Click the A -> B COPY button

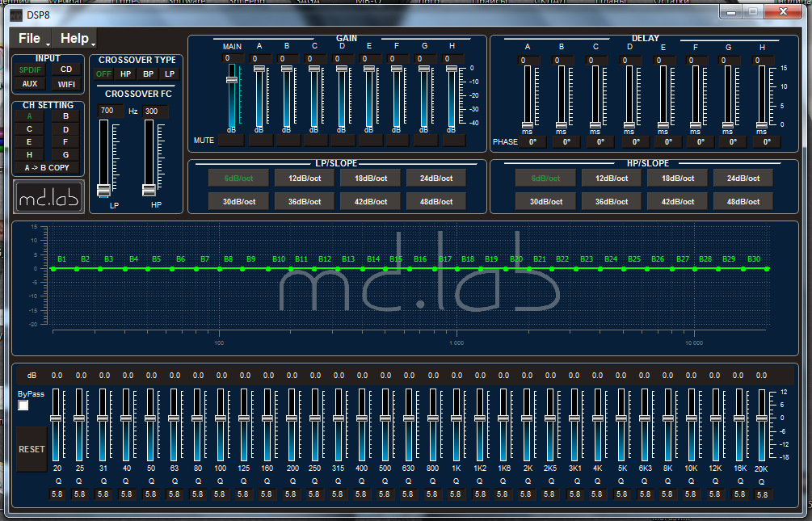tap(47, 168)
